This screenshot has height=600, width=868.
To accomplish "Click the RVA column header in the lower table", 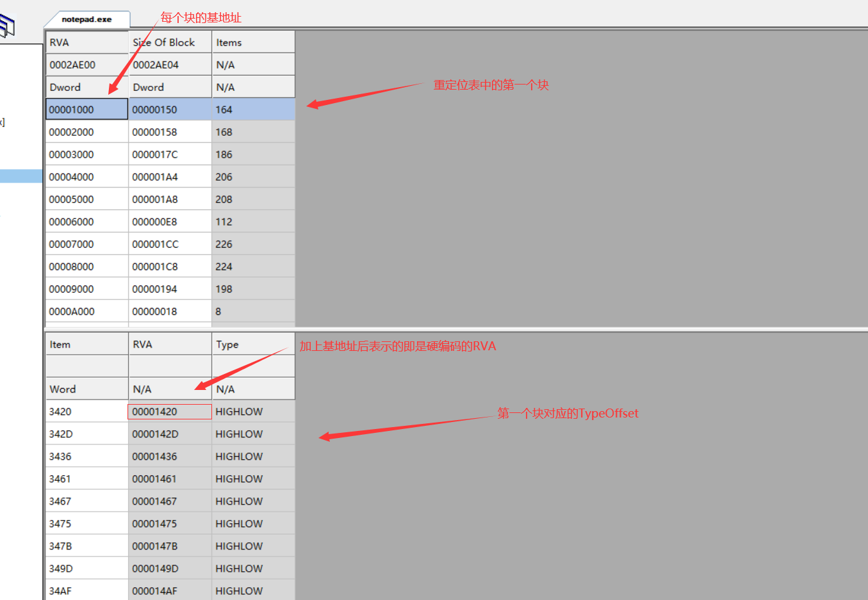I will pyautogui.click(x=170, y=344).
